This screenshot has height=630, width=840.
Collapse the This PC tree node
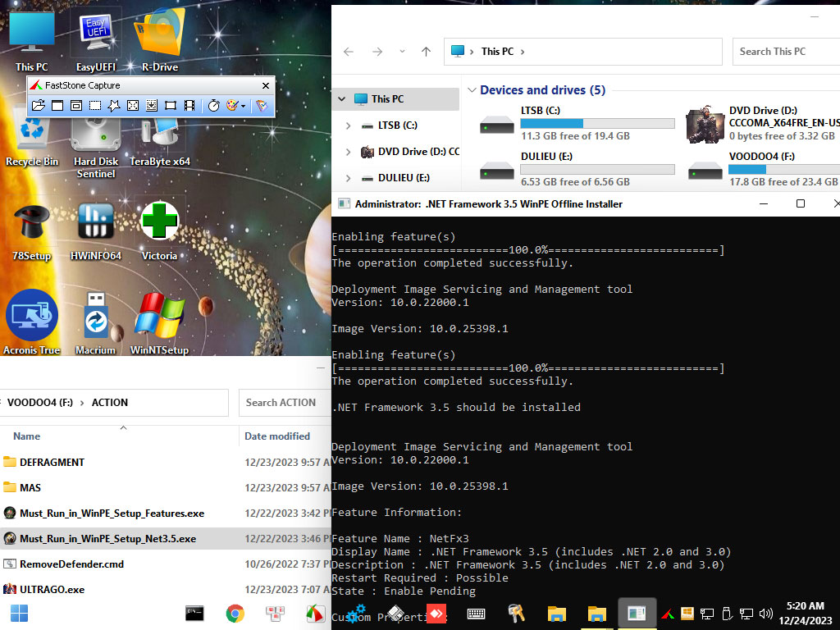pyautogui.click(x=342, y=99)
